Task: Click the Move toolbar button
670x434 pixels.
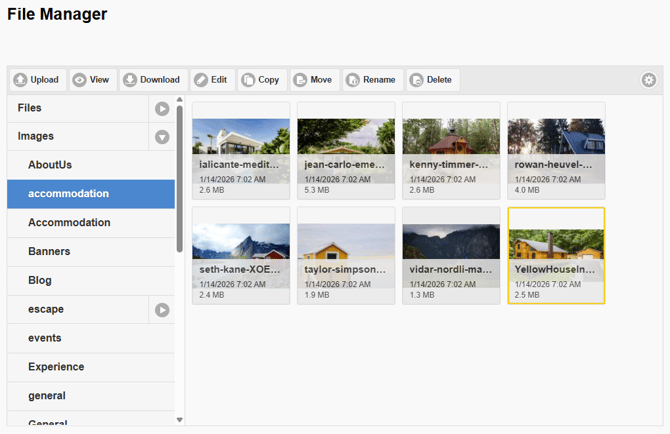Action: click(x=315, y=80)
